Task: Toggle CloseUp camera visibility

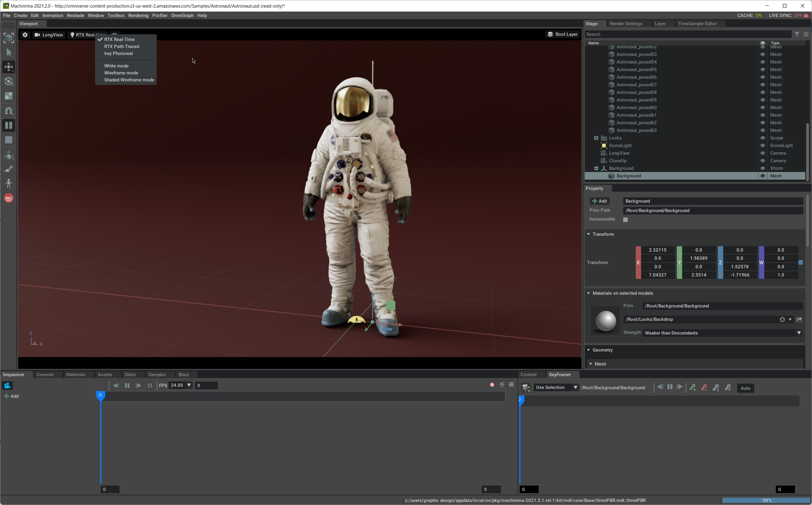Action: 762,161
